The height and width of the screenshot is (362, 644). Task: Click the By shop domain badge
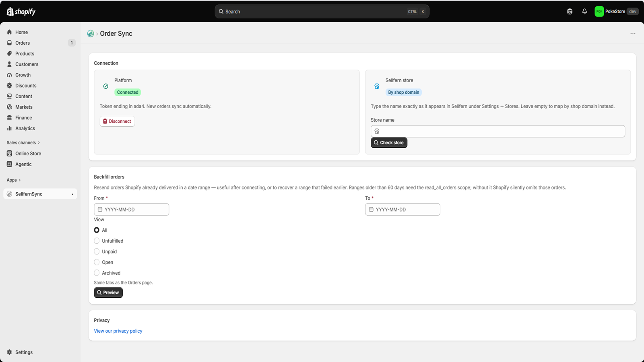click(404, 93)
